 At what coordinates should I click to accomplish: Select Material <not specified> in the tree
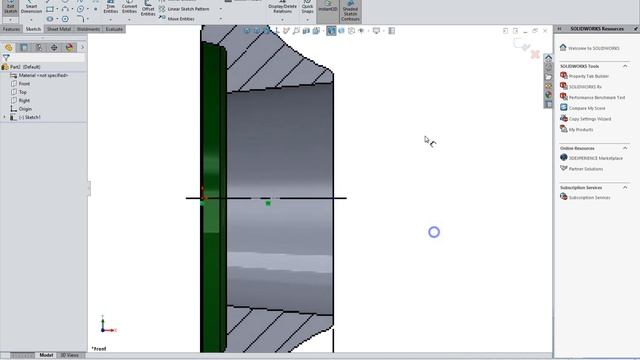pos(43,75)
